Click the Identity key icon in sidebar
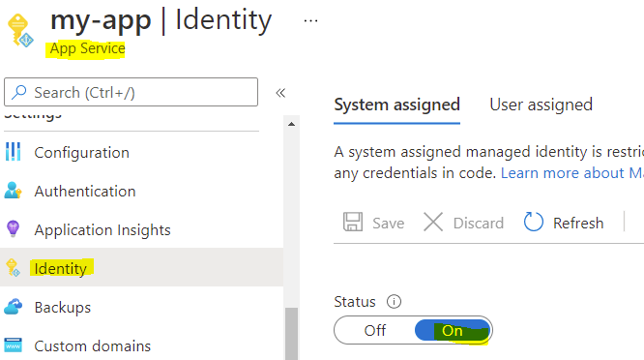 (x=13, y=267)
